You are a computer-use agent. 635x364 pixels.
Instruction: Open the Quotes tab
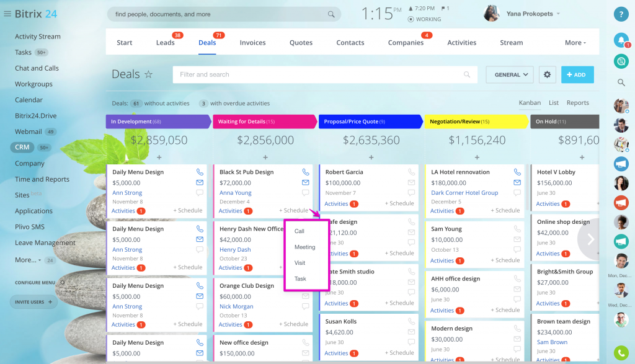coord(301,43)
